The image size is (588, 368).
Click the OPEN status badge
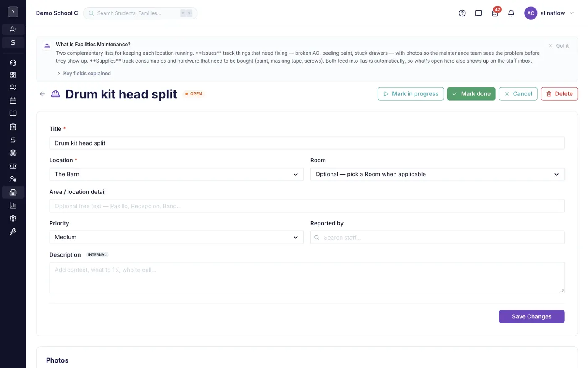(194, 94)
